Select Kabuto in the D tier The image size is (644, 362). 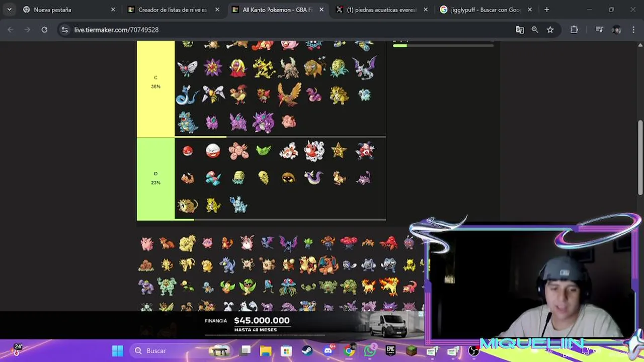coord(289,177)
